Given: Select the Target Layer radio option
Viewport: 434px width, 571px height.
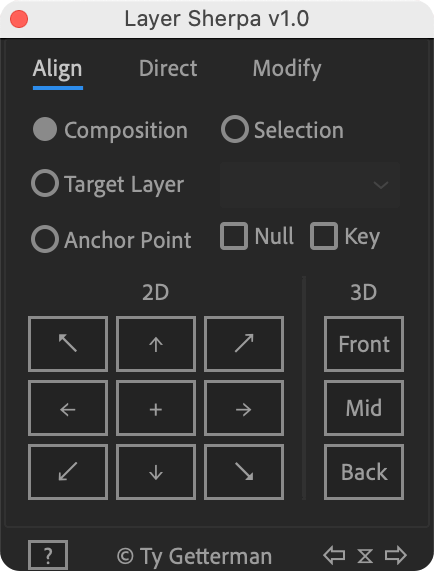Looking at the screenshot, I should point(45,183).
